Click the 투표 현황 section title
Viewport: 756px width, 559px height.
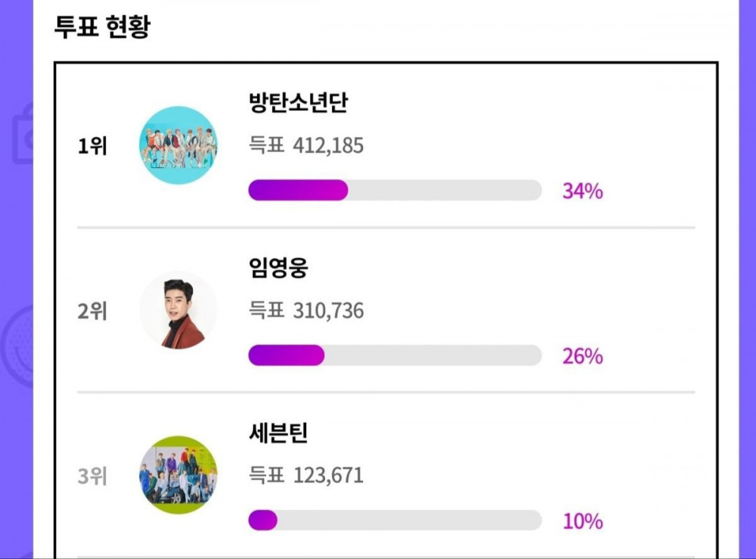click(102, 26)
